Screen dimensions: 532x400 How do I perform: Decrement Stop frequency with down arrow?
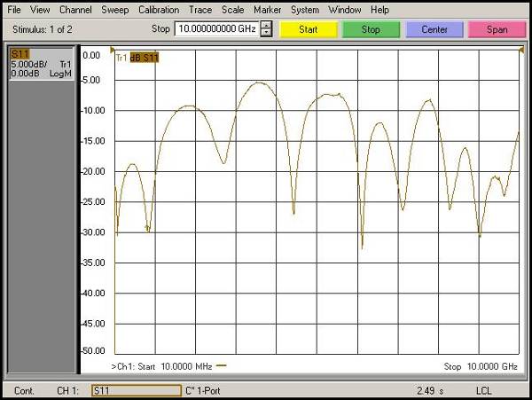pos(266,34)
